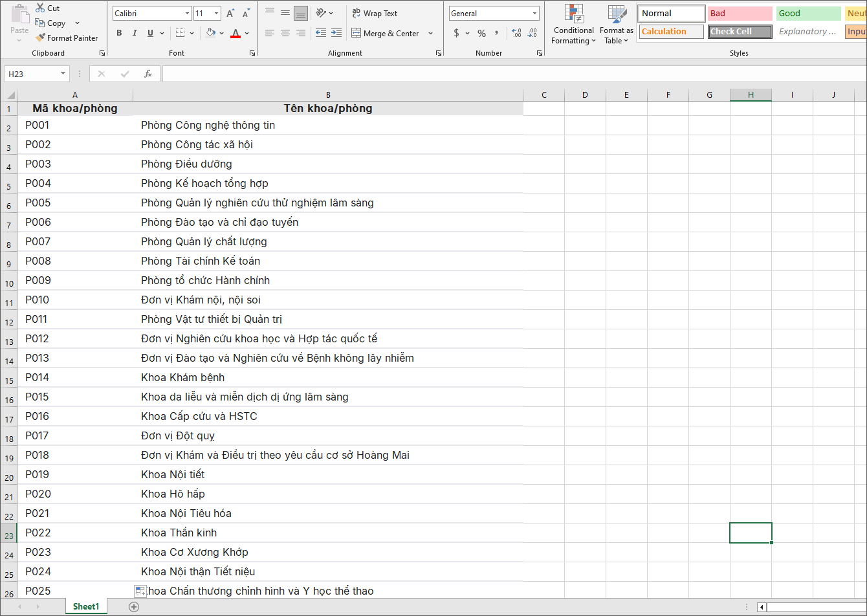
Task: Click the Increase Indent icon
Action: tap(336, 33)
